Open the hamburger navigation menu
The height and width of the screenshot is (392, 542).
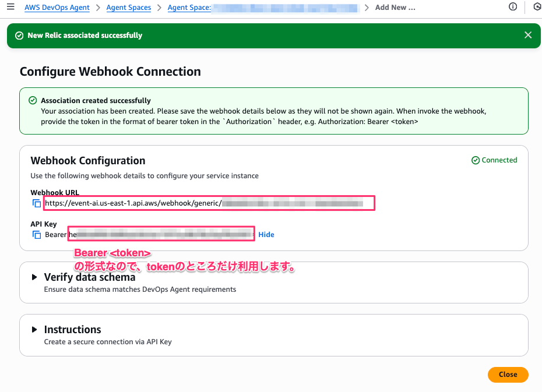(x=10, y=7)
